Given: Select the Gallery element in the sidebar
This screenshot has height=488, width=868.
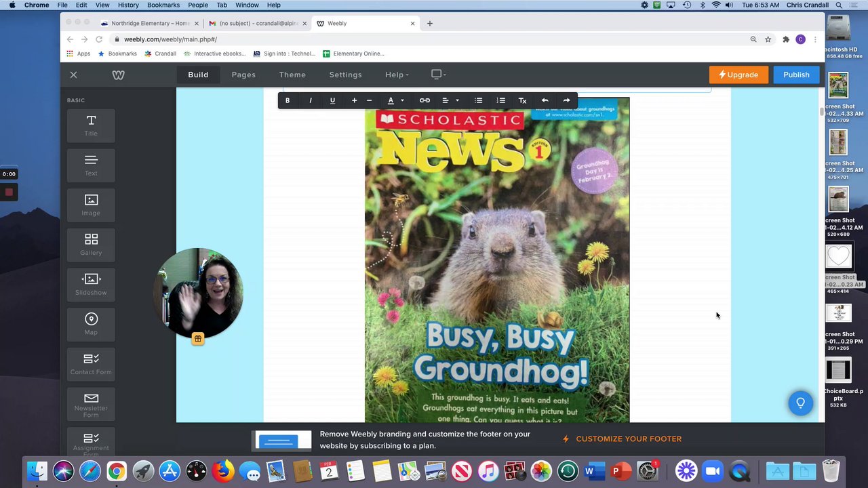Looking at the screenshot, I should (x=91, y=245).
